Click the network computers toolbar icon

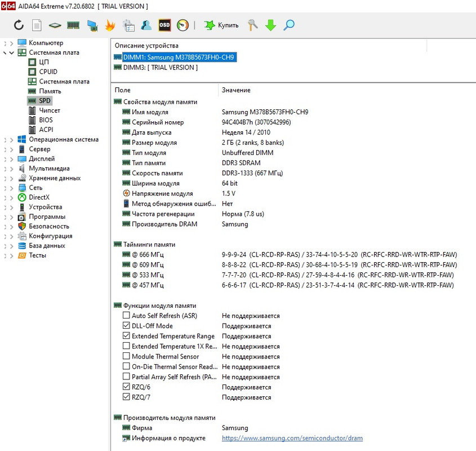click(x=92, y=25)
